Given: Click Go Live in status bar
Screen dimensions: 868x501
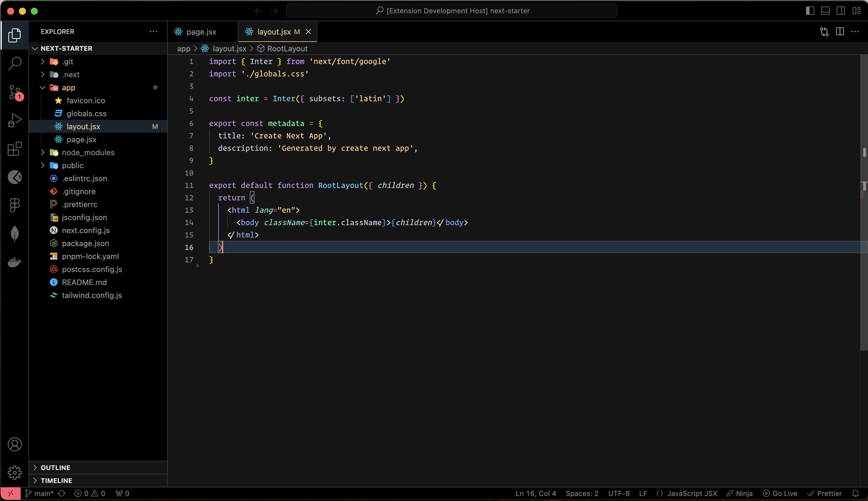Looking at the screenshot, I should (x=780, y=493).
